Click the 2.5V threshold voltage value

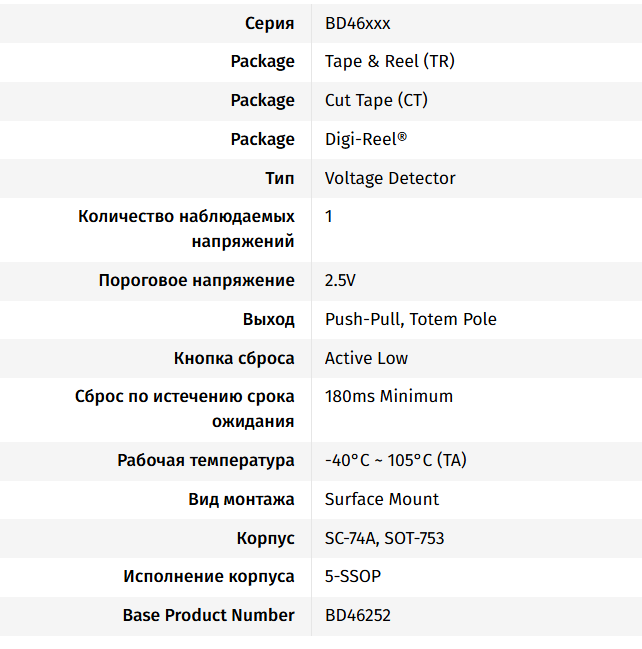(340, 280)
